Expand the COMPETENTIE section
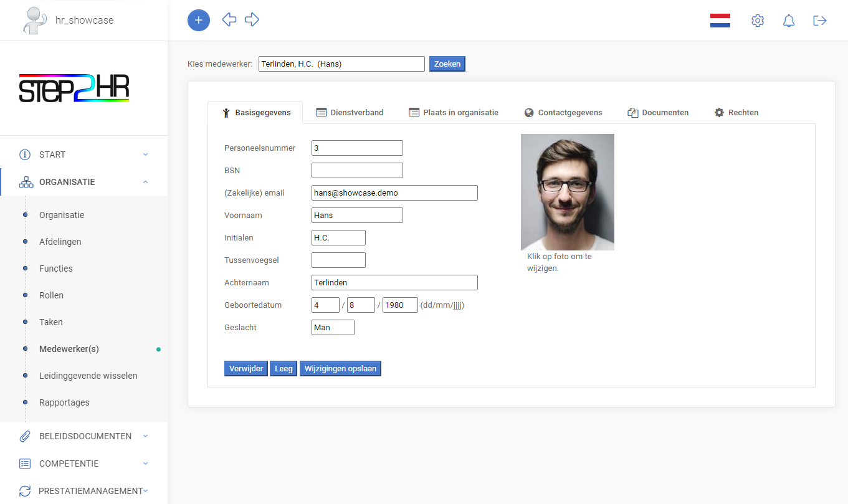Viewport: 848px width, 504px height. (x=69, y=464)
